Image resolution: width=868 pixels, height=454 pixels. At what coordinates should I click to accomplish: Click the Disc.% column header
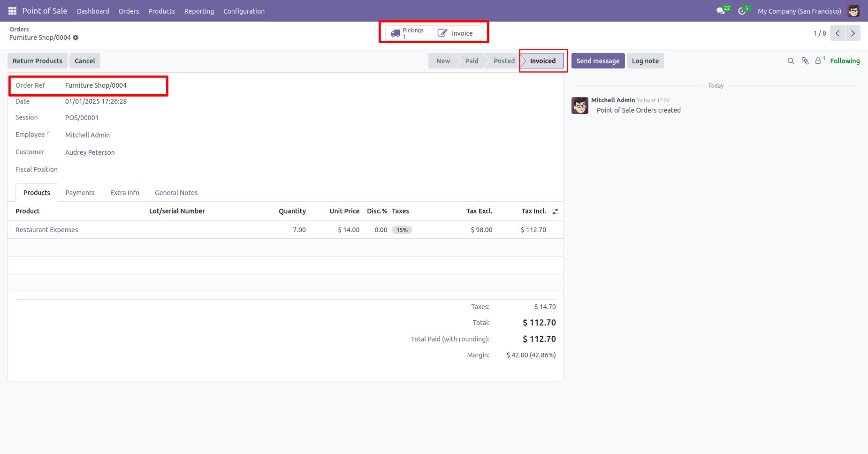[377, 211]
